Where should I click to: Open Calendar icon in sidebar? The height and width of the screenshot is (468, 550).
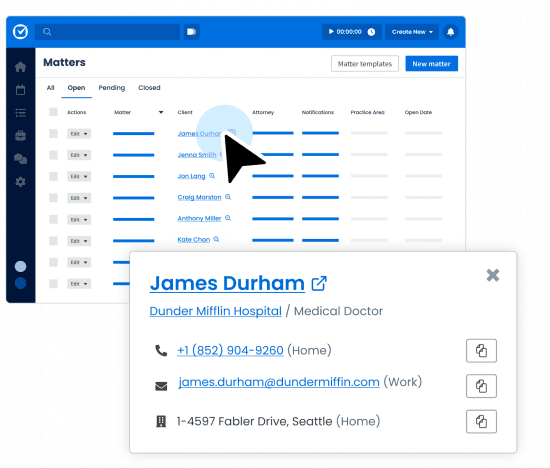[20, 89]
